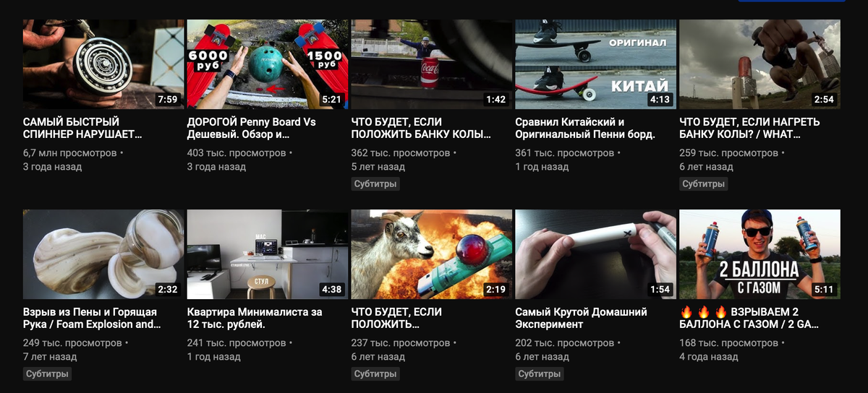Click Субтитры badge under the 259 тыс. video
Screen dimensions: 868x393
click(704, 184)
